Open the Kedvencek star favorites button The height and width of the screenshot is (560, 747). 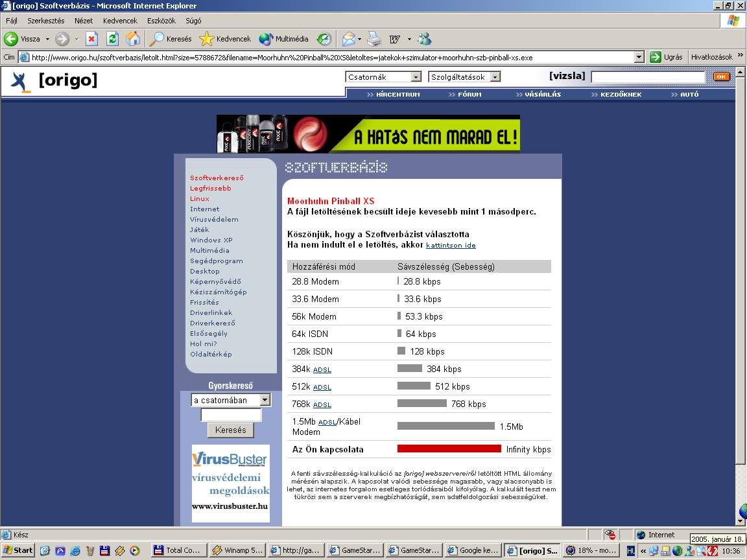pyautogui.click(x=225, y=39)
